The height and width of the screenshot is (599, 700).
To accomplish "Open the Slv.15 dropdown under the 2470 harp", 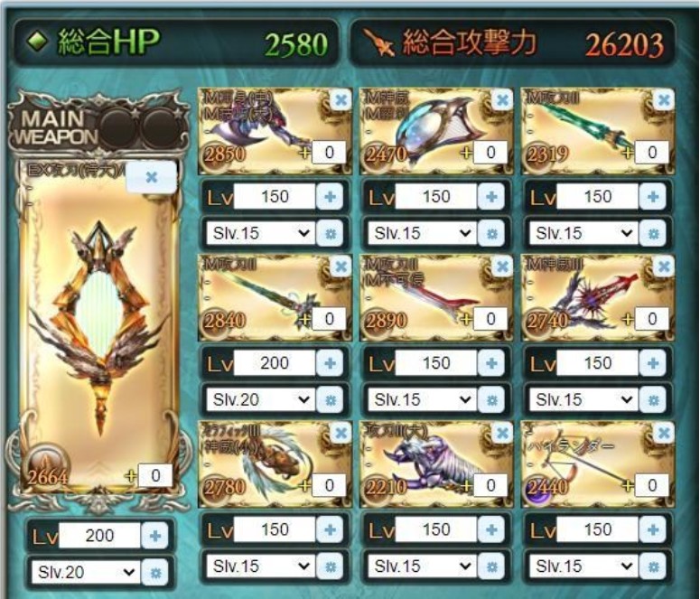I will [422, 233].
